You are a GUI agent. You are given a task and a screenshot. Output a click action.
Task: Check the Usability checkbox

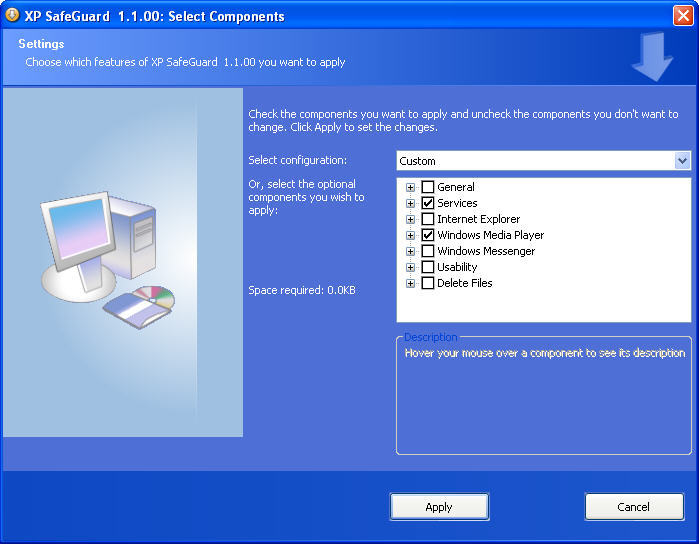(428, 267)
